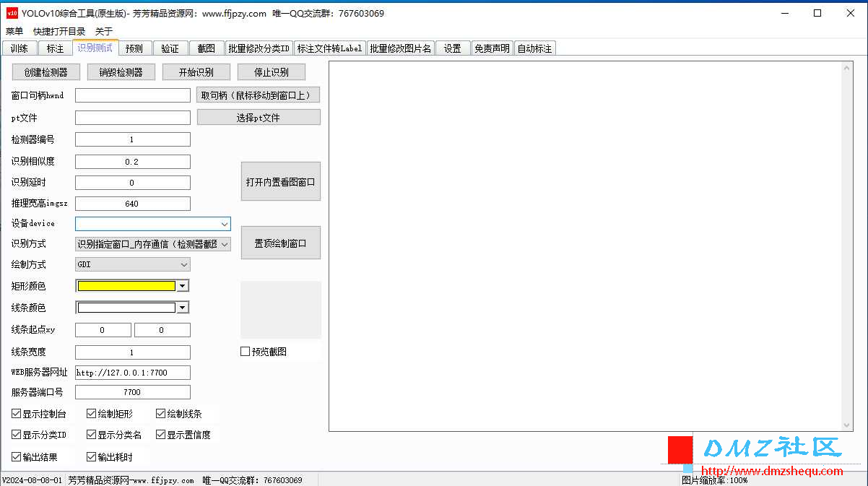Switch to the 训练 tab
Viewport: 868px width, 486px height.
[19, 48]
